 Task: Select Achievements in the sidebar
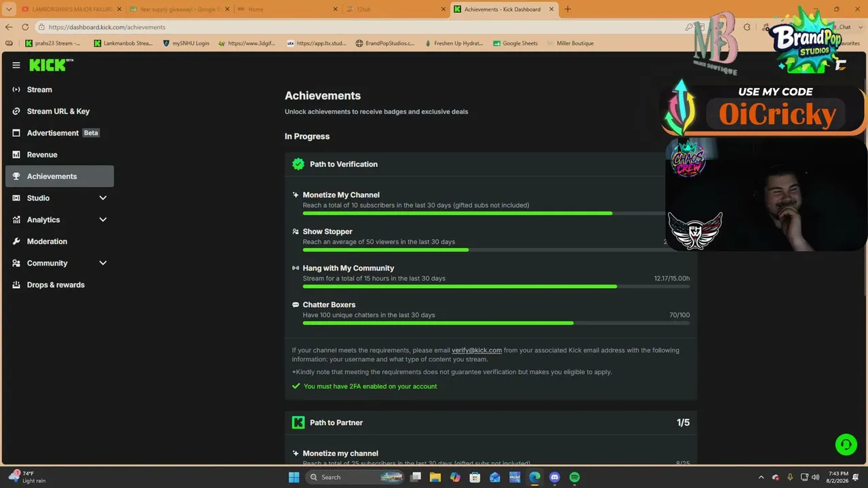point(60,176)
